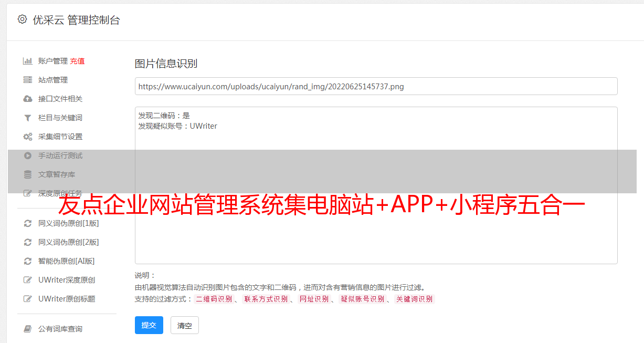Open 采集细节设置 menu item
Viewport: 644px width, 343px height.
[x=60, y=137]
